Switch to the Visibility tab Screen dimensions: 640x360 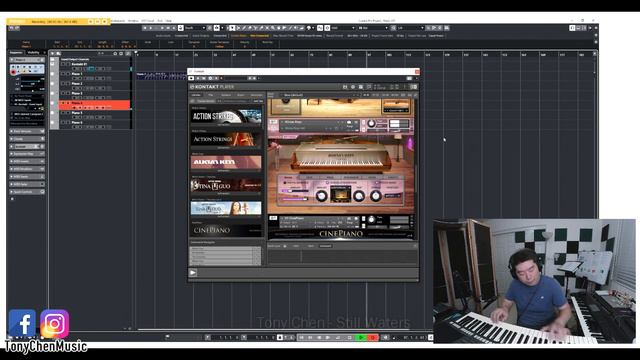click(x=33, y=53)
